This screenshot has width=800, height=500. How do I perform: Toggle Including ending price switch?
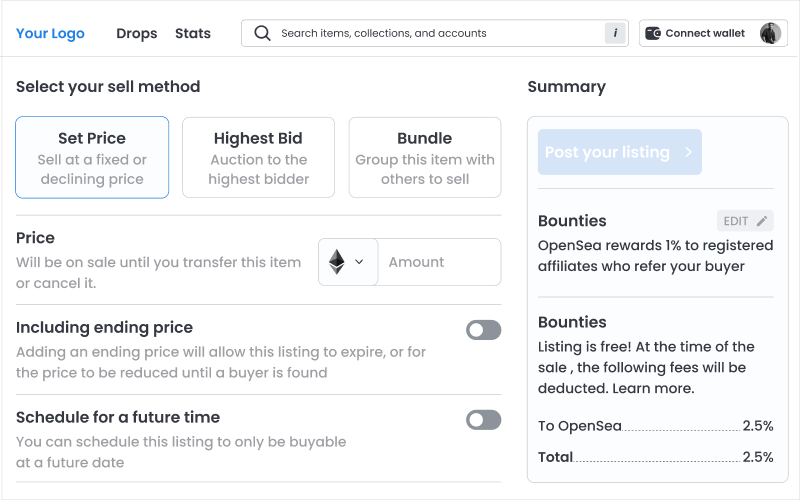(x=483, y=330)
